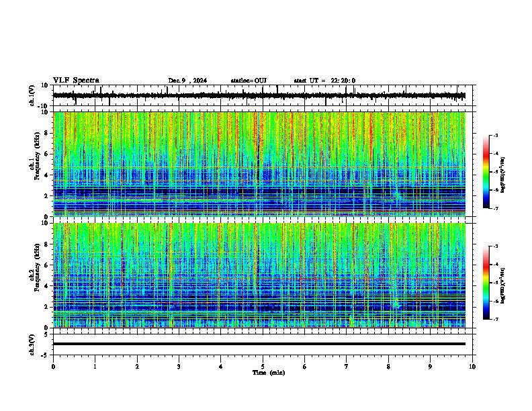Click time axis tick label "6"
The image size is (532, 411).
(x=305, y=367)
